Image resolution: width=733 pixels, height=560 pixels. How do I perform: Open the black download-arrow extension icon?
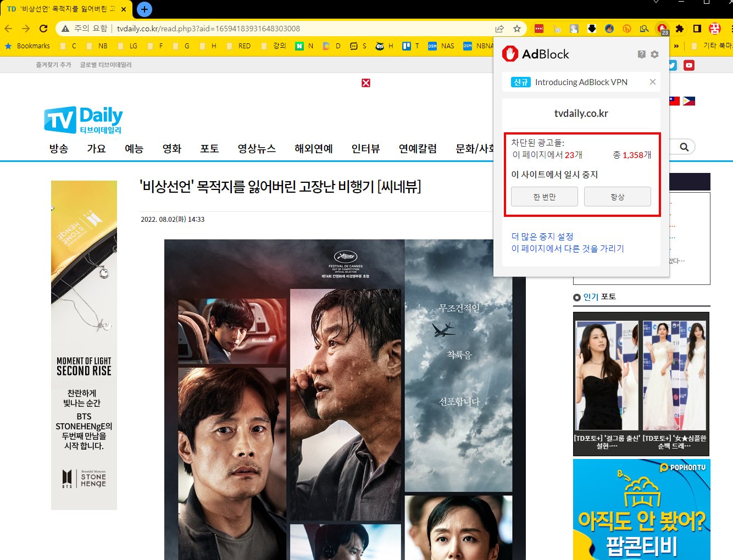click(x=592, y=29)
